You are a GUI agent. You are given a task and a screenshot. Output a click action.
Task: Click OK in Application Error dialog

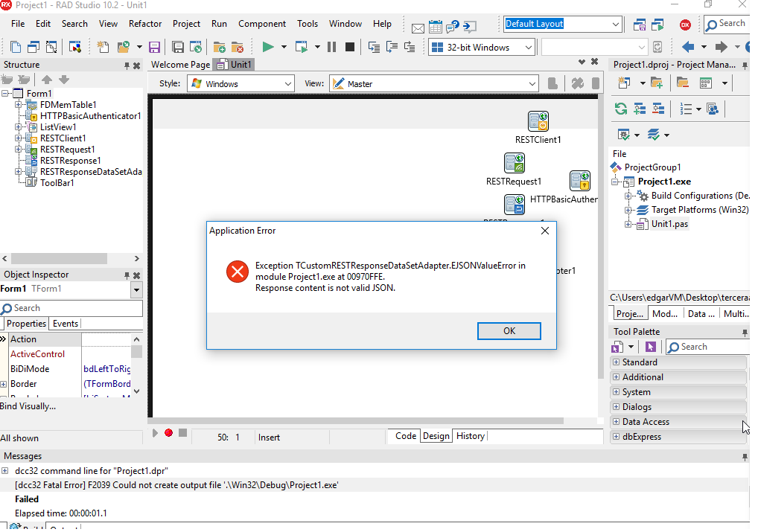pos(509,331)
